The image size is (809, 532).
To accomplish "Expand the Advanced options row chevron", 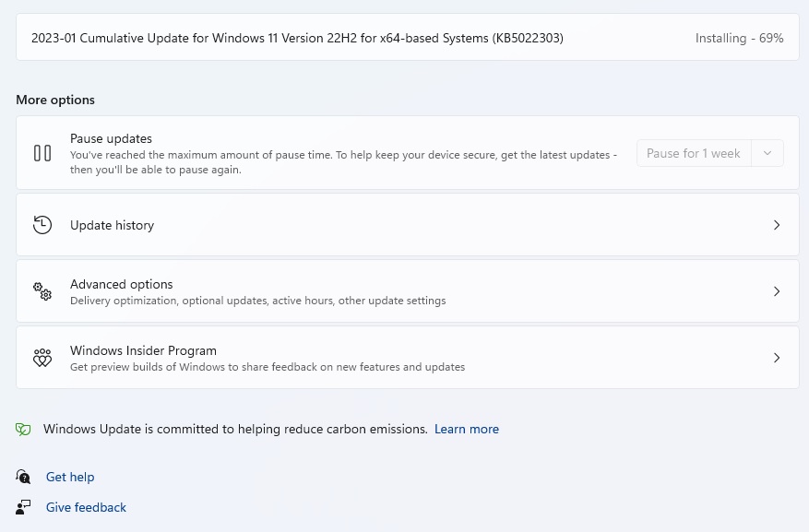I will click(x=777, y=290).
